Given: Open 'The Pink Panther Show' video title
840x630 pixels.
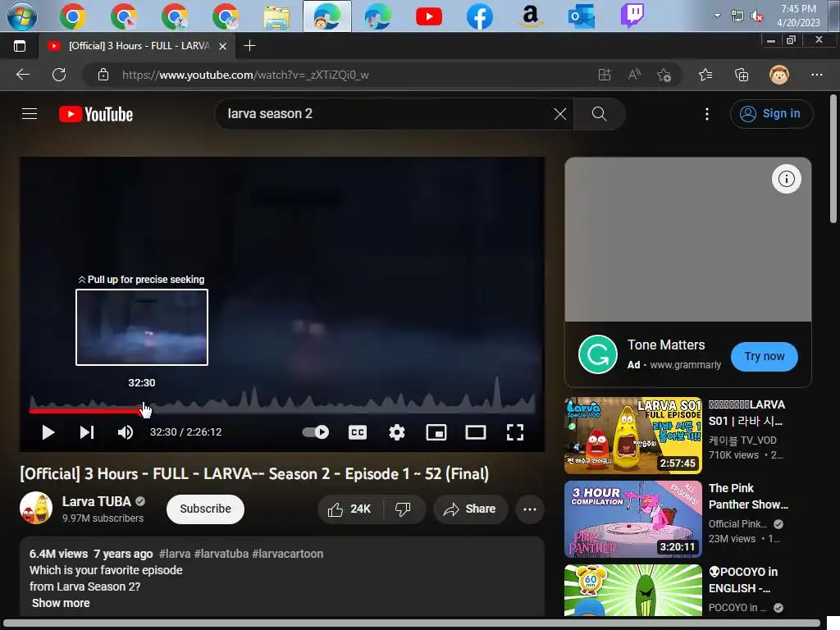Looking at the screenshot, I should [748, 496].
